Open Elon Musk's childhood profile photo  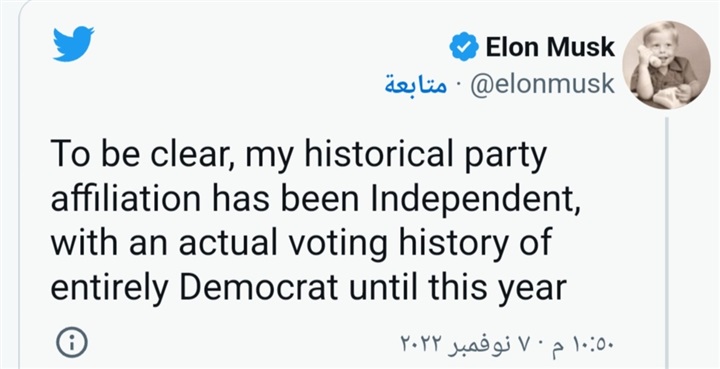pyautogui.click(x=666, y=65)
